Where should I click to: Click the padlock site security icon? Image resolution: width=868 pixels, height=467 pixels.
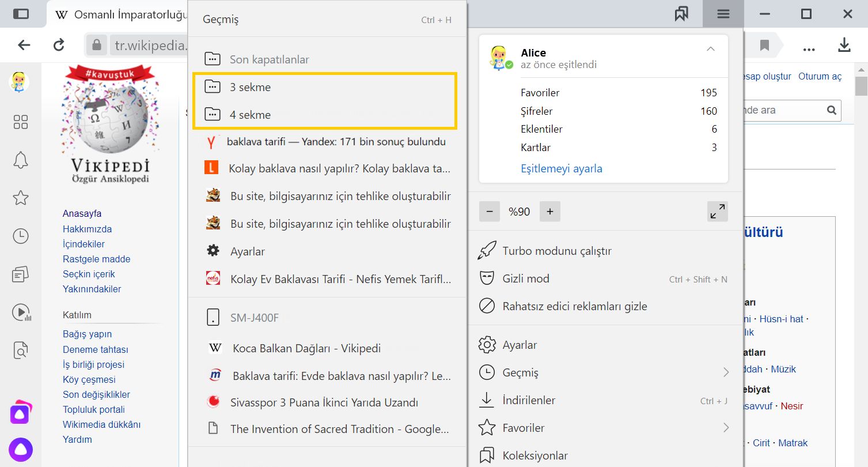coord(96,45)
